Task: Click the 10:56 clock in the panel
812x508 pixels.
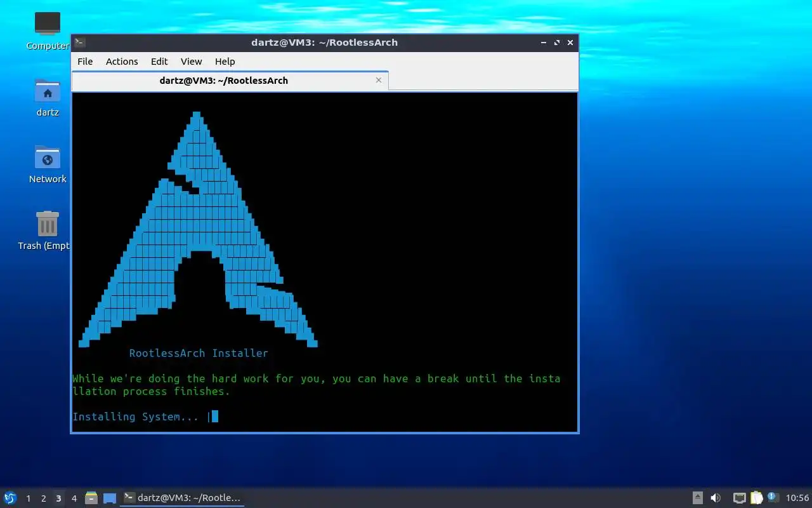Action: click(797, 498)
